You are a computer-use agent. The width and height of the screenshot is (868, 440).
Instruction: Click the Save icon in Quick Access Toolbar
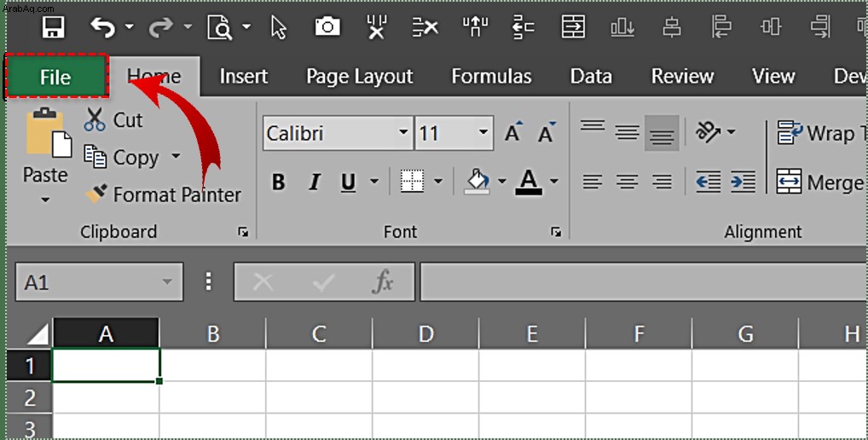pyautogui.click(x=53, y=26)
